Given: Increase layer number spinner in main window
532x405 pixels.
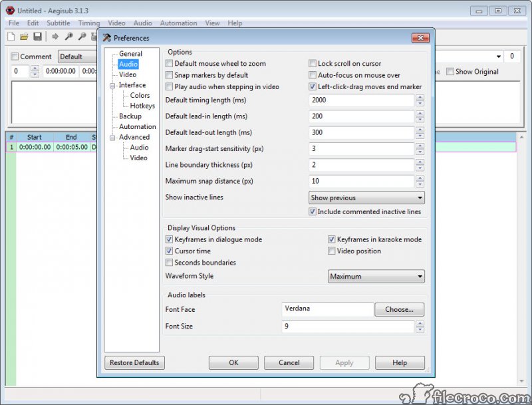Looking at the screenshot, I should coord(35,68).
